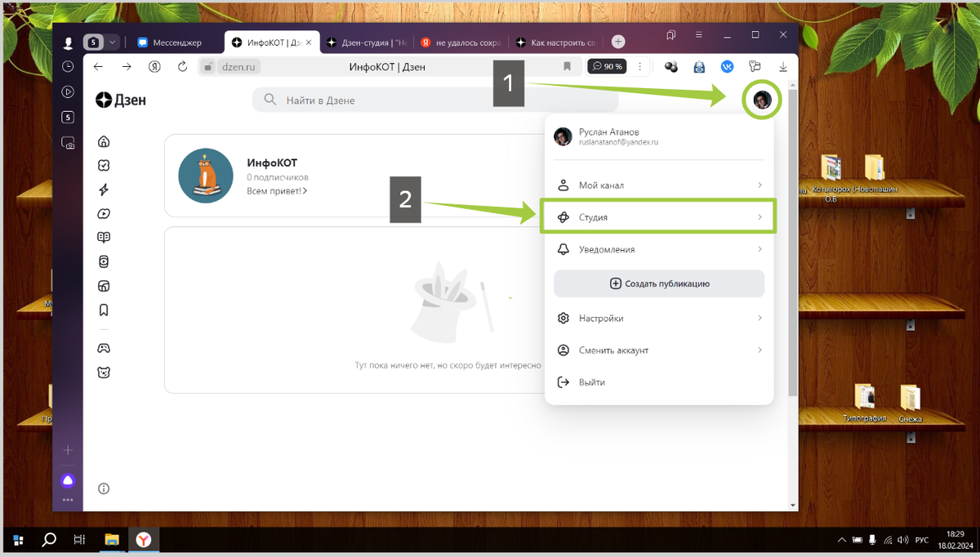Open browser history clock icon in side panel
The image size is (980, 557).
click(x=68, y=66)
